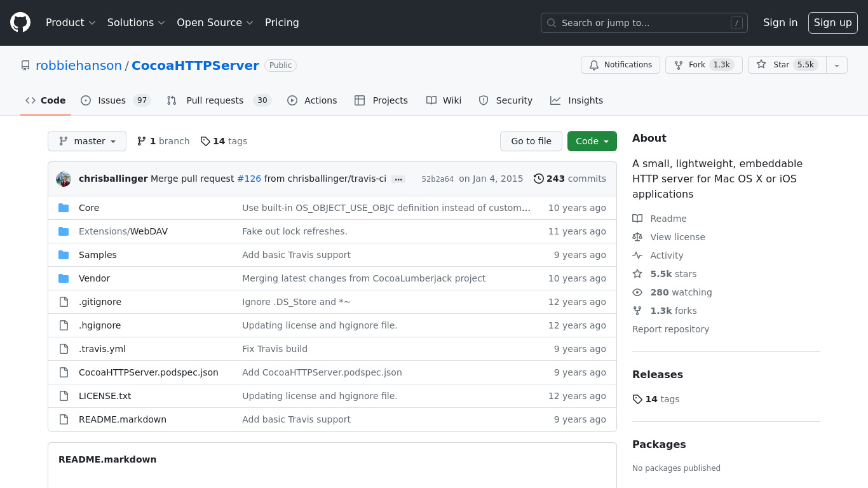Open 'Fix Travis build' commit message
868x488 pixels.
[275, 349]
